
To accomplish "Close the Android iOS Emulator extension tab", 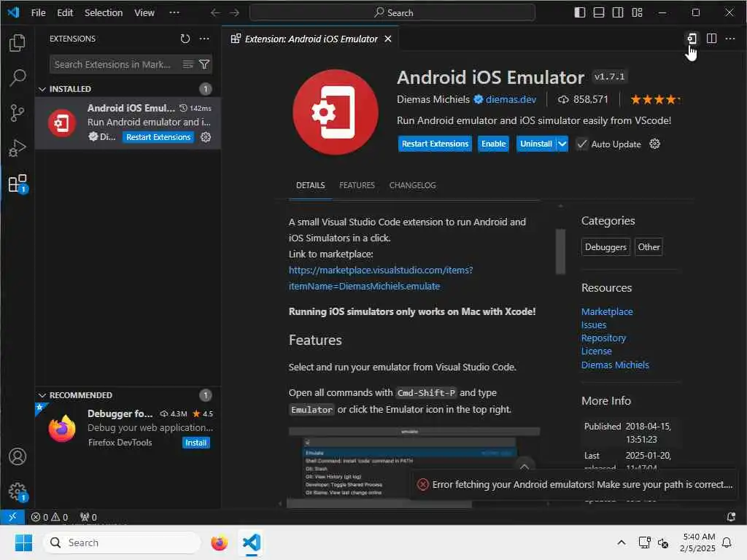I will tap(388, 39).
